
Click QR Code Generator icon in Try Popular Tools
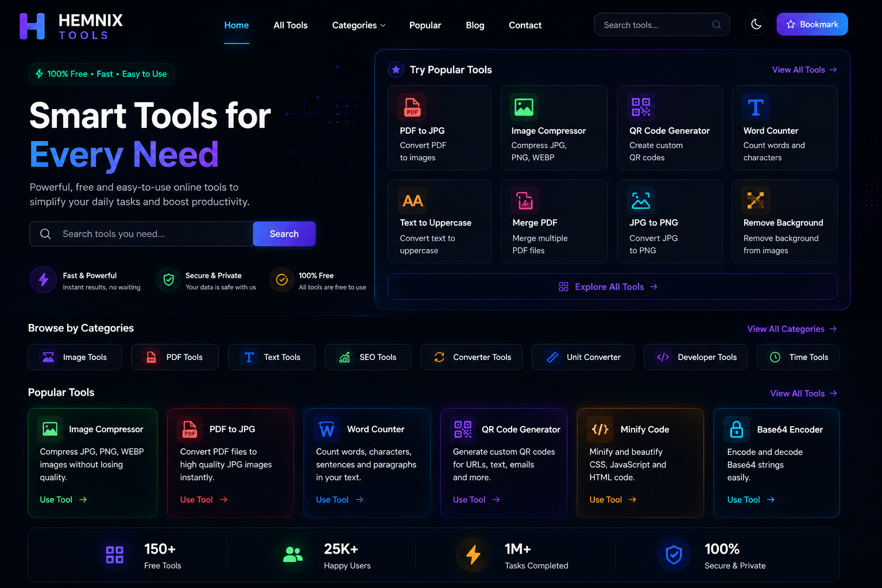tap(641, 107)
